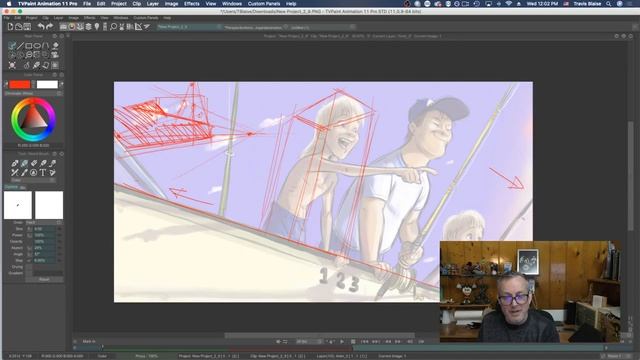This screenshot has height=360, width=640.
Task: Select the Flood Fill tool in Main Panel
Action: click(x=55, y=46)
